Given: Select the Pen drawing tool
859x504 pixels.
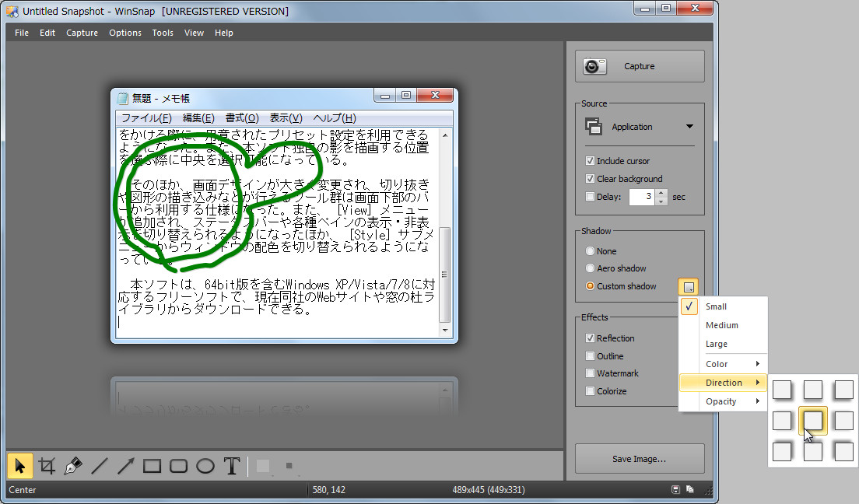Looking at the screenshot, I should (x=73, y=466).
